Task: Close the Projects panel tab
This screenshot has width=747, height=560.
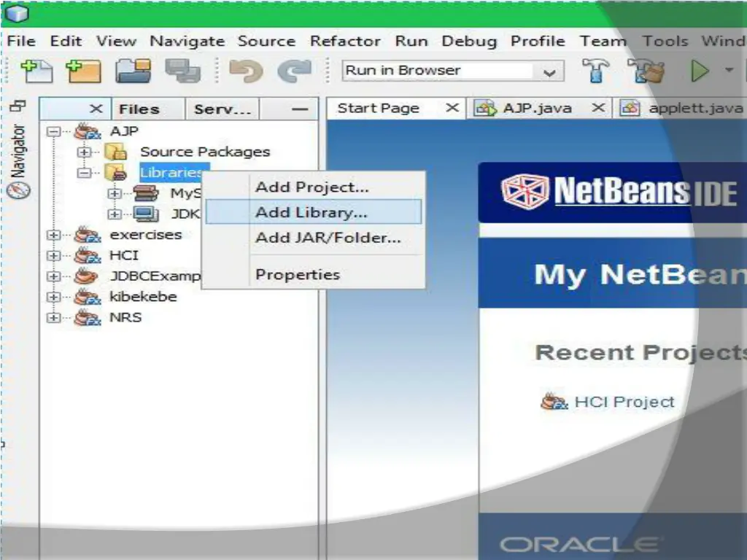Action: (96, 109)
